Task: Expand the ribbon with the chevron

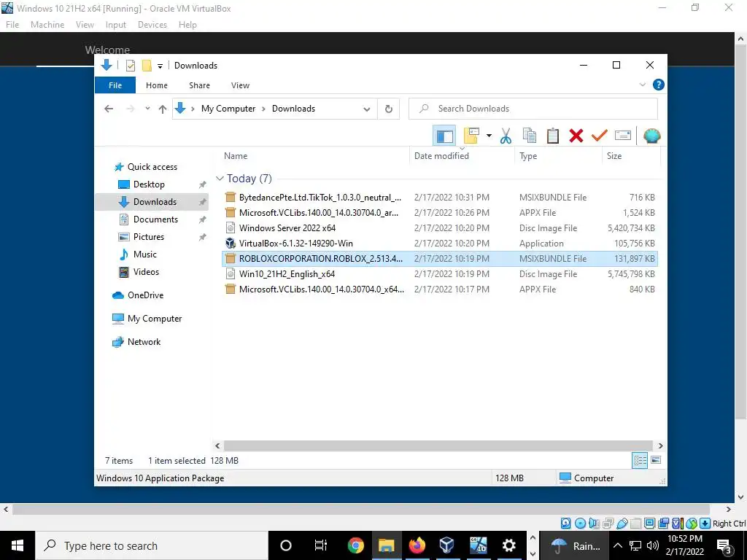Action: 642,85
